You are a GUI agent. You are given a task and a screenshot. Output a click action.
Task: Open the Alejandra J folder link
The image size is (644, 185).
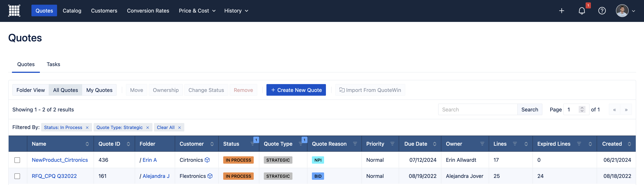click(x=156, y=176)
